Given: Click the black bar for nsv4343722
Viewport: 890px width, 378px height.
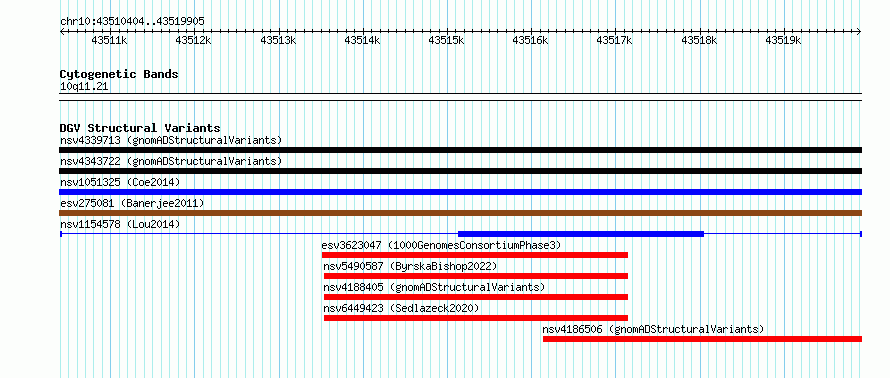Looking at the screenshot, I should pos(460,171).
